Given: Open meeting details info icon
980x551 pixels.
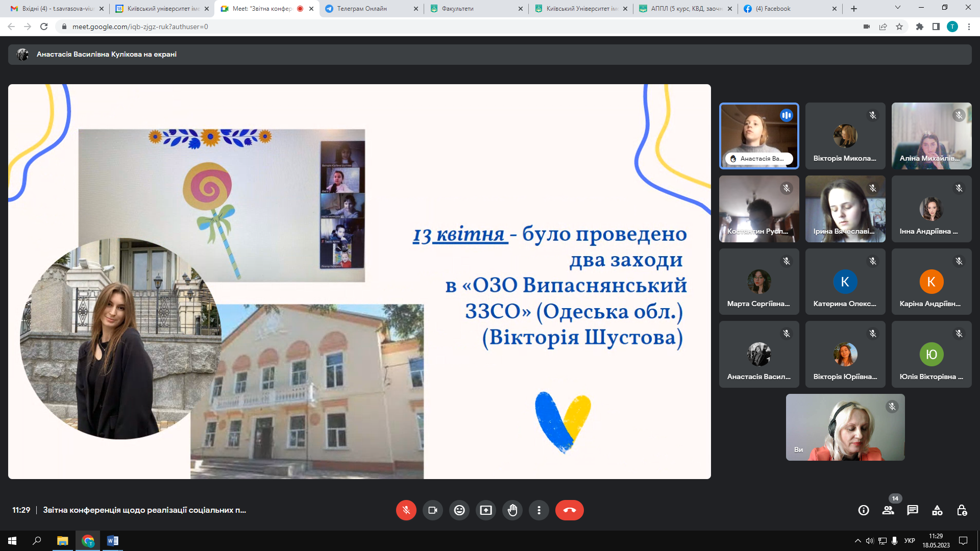Looking at the screenshot, I should (864, 510).
